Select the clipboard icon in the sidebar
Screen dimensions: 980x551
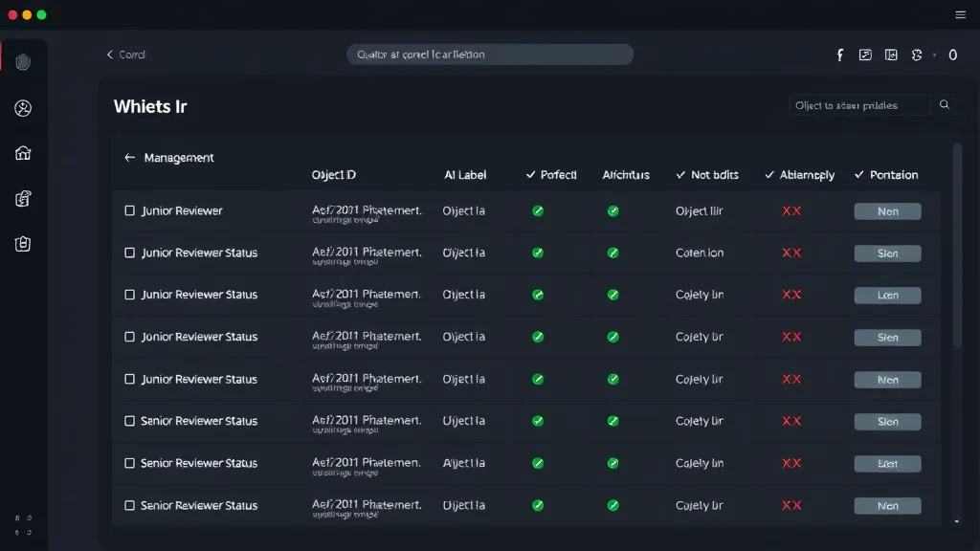[22, 244]
